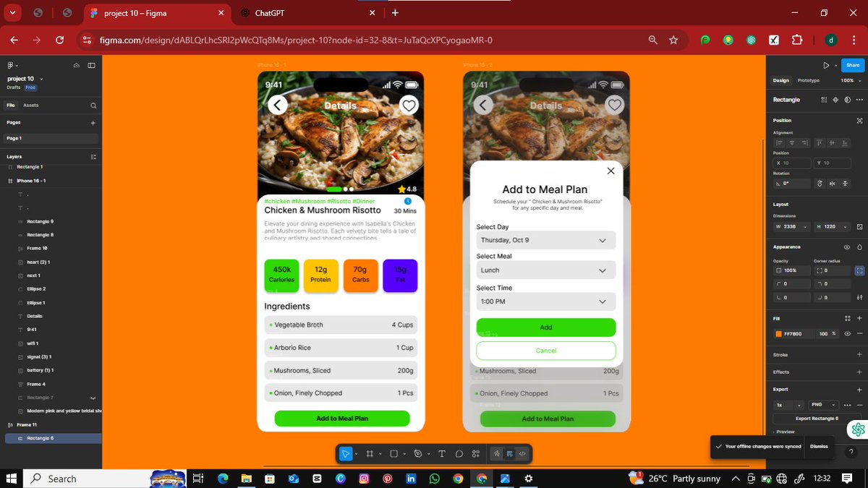Toggle hidden Rectangle 7 layer visibility

pyautogui.click(x=93, y=398)
